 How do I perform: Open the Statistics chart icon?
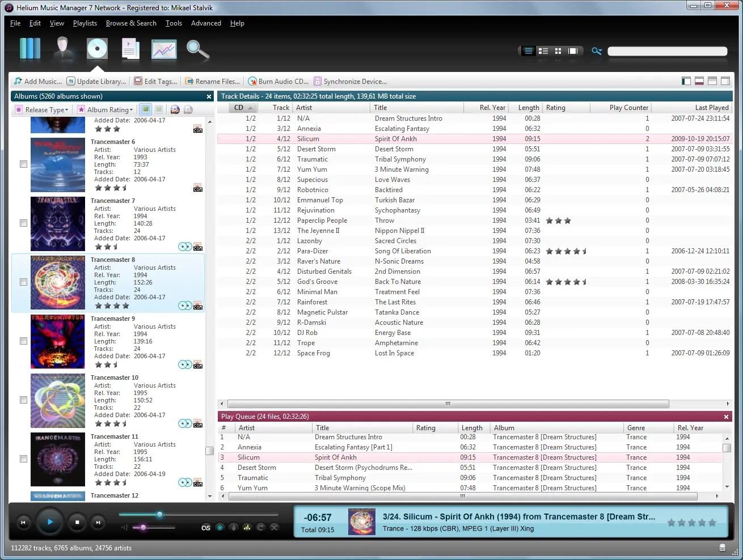(x=164, y=49)
